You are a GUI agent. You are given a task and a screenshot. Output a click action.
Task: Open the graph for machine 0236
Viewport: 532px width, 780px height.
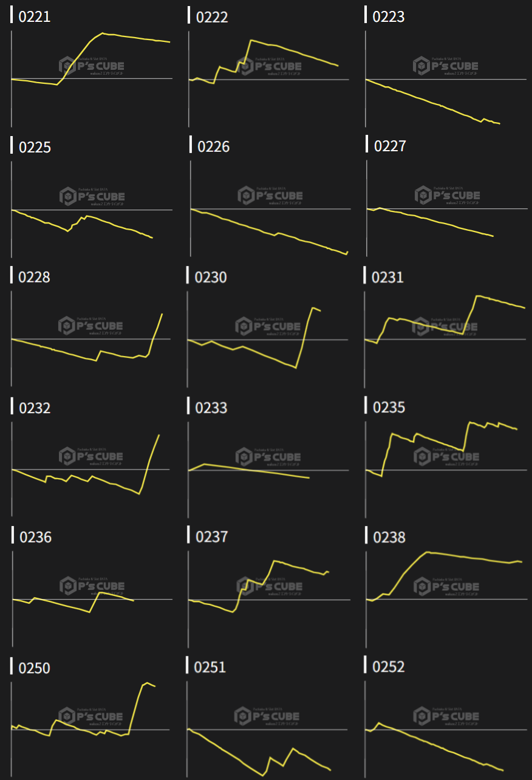coord(91,597)
